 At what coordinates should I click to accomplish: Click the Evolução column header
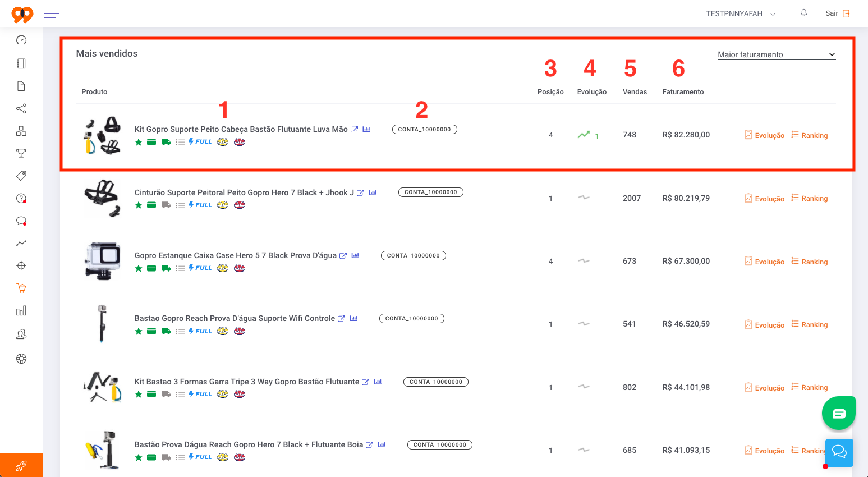pos(591,92)
